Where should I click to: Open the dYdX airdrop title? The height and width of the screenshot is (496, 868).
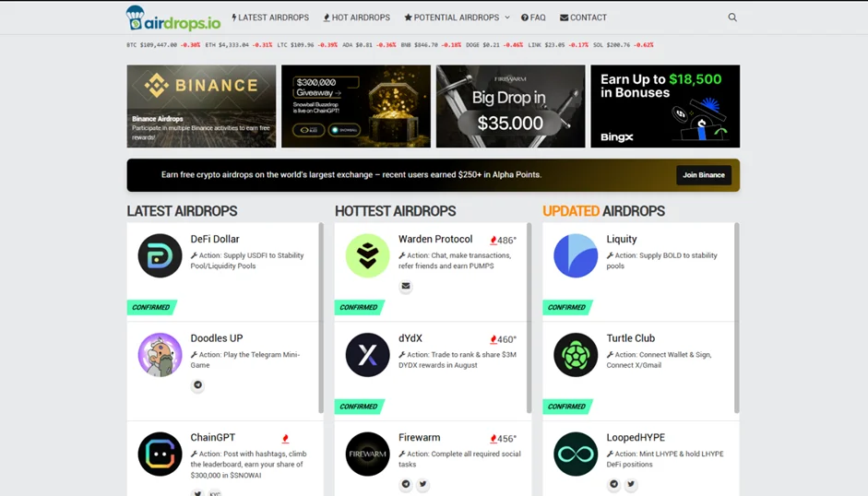410,338
